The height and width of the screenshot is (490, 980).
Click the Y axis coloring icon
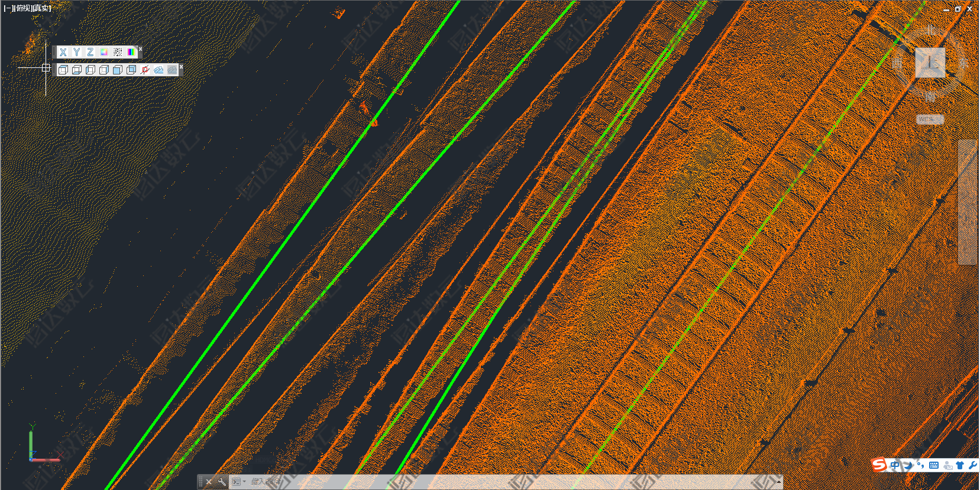[76, 52]
